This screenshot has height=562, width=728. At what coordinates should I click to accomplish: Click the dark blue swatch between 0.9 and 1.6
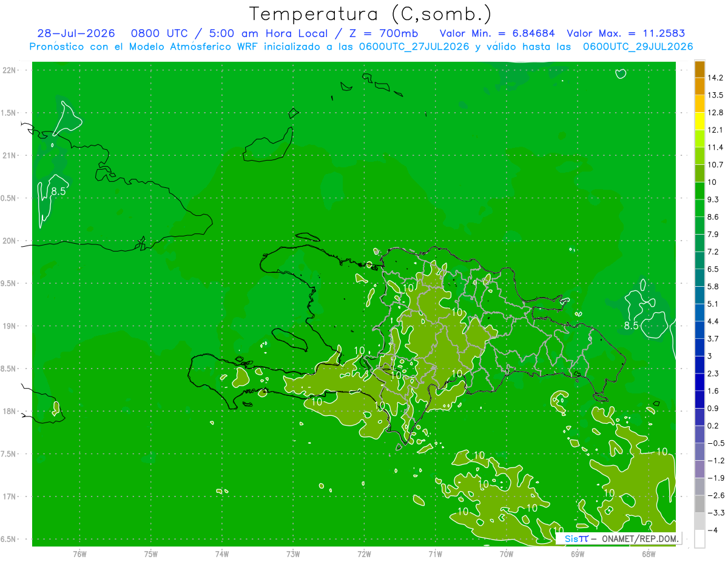tap(699, 400)
